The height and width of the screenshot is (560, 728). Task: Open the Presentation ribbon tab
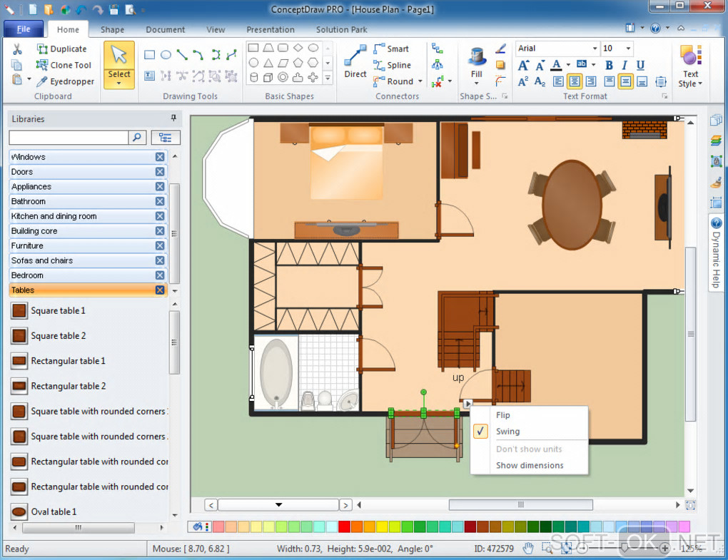tap(271, 29)
